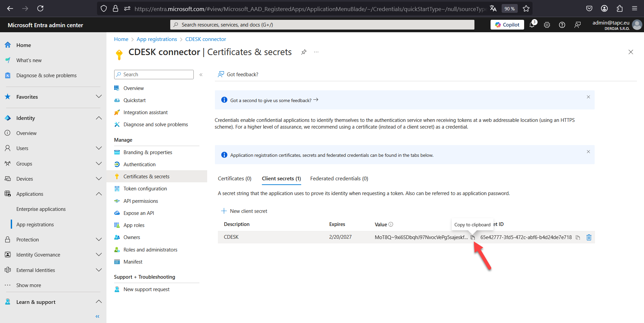Expand the Devices menu
644x323 pixels.
99,179
